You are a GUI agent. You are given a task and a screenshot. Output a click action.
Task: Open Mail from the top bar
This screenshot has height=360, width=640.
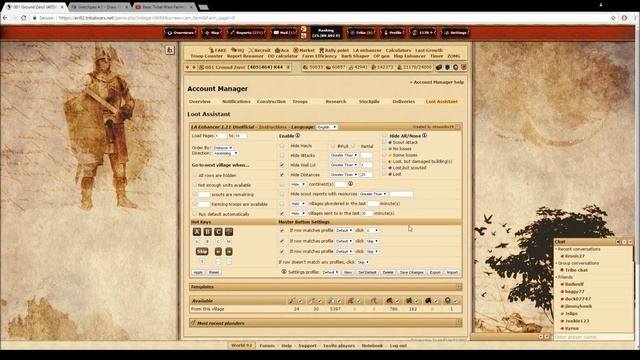point(284,33)
